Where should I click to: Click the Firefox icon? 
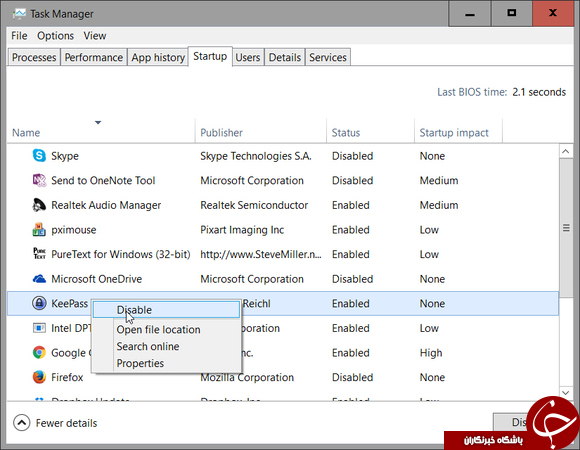point(39,377)
